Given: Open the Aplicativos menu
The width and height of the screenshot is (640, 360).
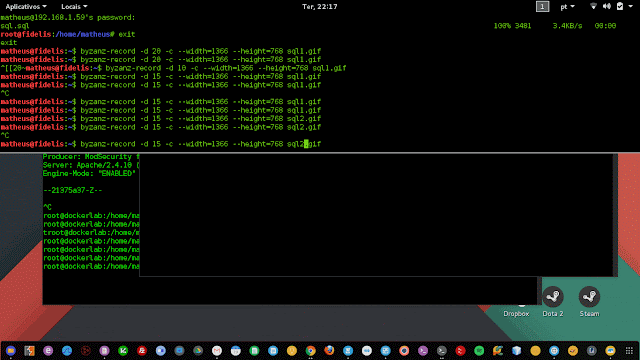Looking at the screenshot, I should (x=26, y=7).
